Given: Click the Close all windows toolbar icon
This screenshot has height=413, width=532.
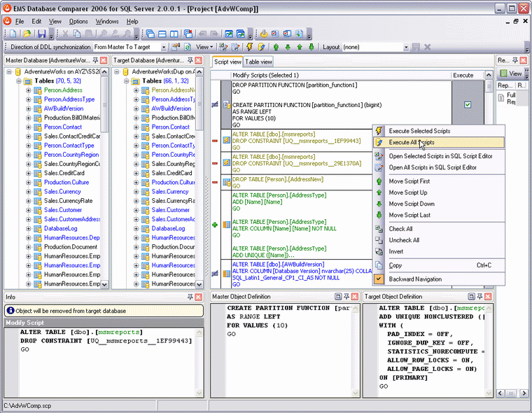Looking at the screenshot, I should (188, 34).
